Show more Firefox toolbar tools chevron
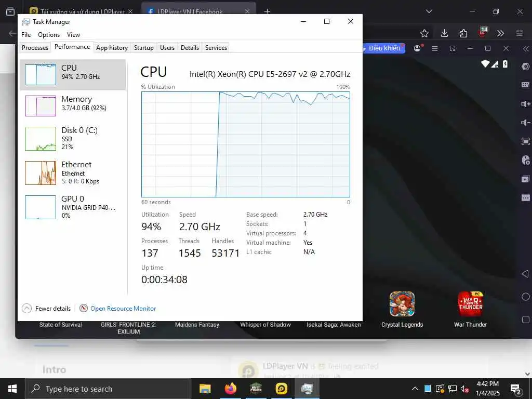The width and height of the screenshot is (532, 399). [500, 33]
